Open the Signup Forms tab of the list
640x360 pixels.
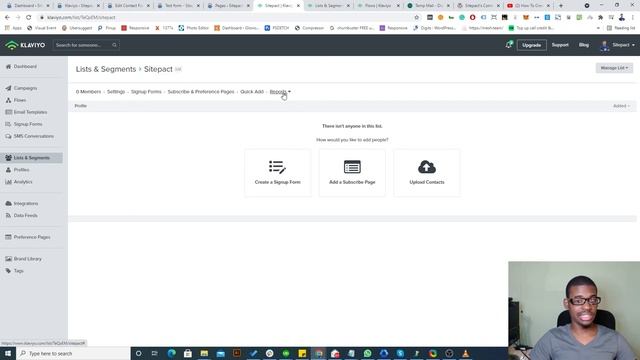coord(146,92)
